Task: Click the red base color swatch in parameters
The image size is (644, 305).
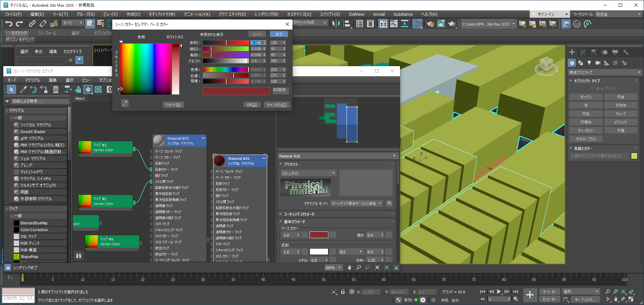Action: click(x=319, y=235)
